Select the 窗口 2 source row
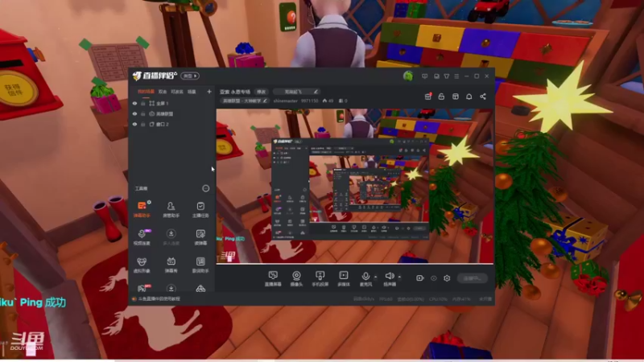644x362 pixels. [x=172, y=124]
